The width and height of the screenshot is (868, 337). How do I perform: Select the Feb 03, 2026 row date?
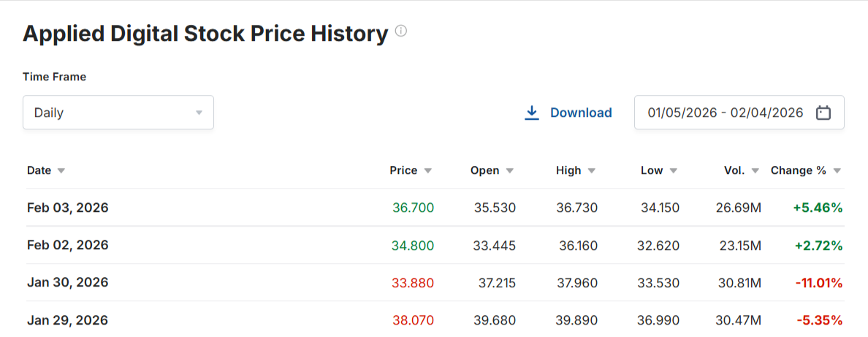point(67,208)
